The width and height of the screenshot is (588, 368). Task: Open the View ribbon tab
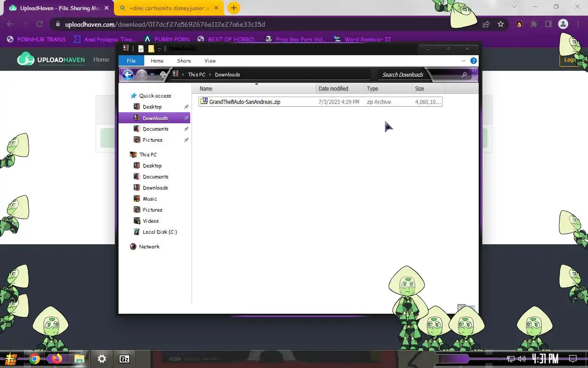[210, 61]
